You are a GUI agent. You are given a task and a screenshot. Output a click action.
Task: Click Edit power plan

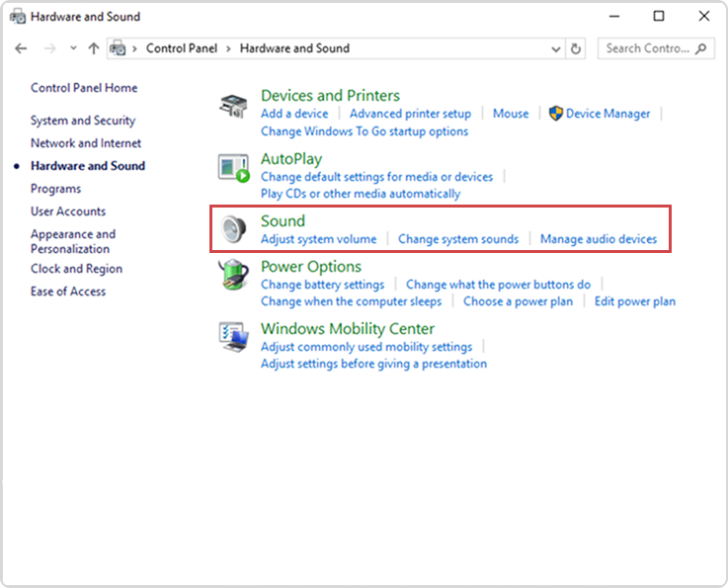tap(635, 301)
